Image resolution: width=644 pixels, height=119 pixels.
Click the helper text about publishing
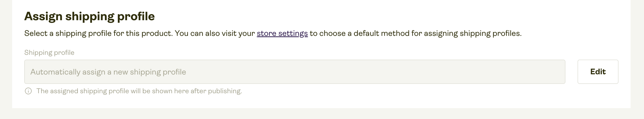[139, 91]
